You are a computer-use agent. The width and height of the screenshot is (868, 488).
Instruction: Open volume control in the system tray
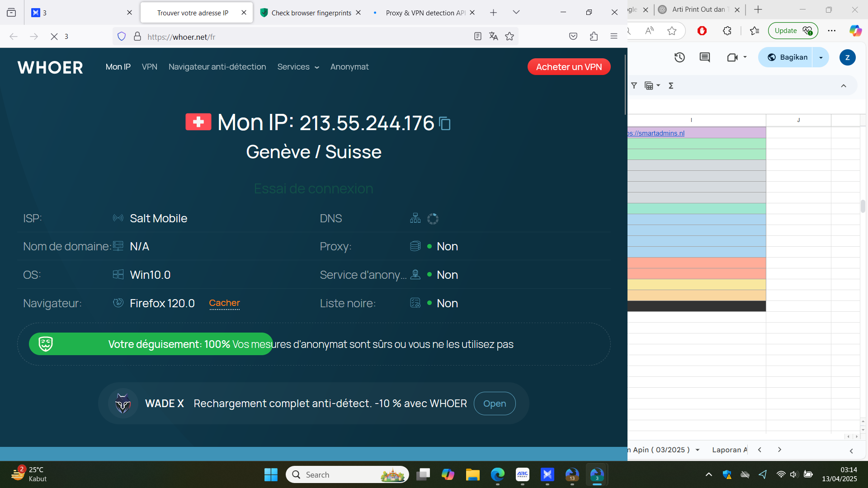(x=794, y=474)
